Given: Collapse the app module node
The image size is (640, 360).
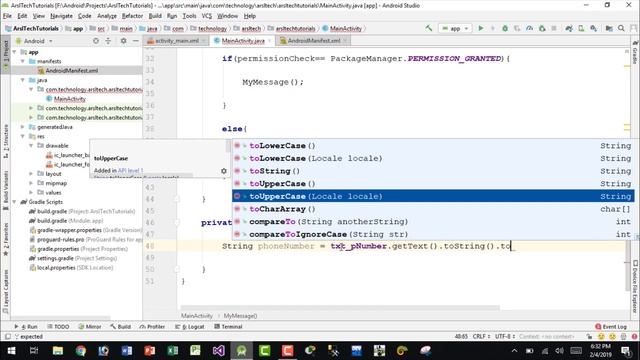Looking at the screenshot, I should coord(15,52).
